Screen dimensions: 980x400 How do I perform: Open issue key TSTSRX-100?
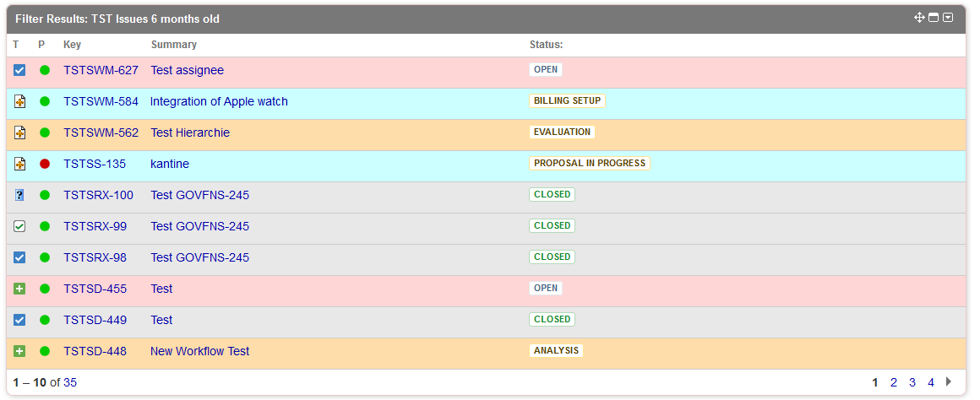click(98, 195)
